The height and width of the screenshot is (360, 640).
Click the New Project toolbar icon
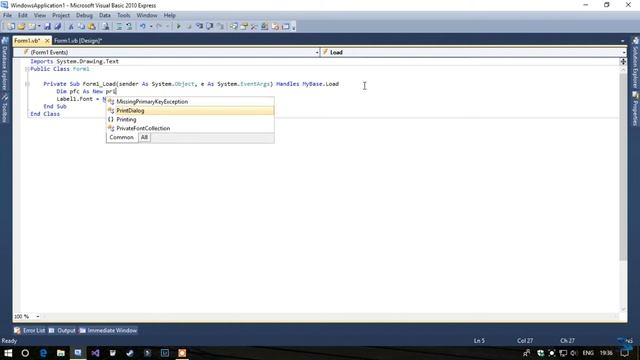(11, 27)
